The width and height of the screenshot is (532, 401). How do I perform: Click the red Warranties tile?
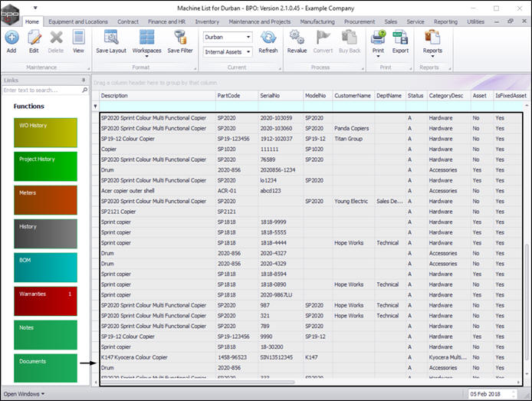tap(45, 301)
